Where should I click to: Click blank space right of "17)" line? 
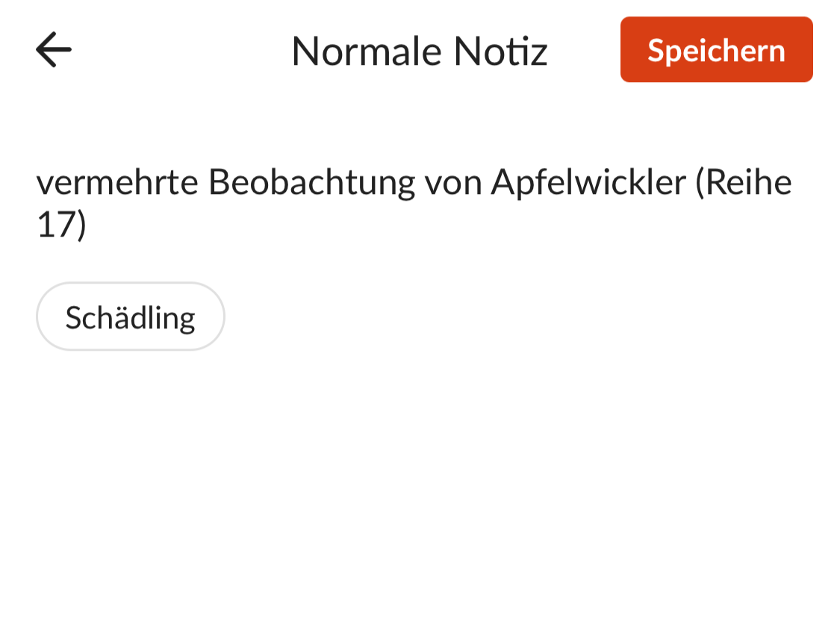[x=448, y=225]
